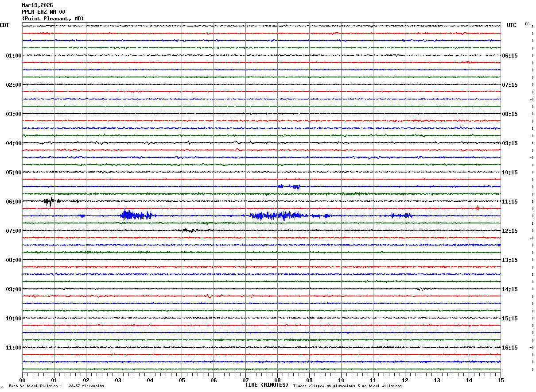This screenshot has width=536, height=392.
Task: Select the 11:15 UTC time label
Action: click(x=509, y=202)
